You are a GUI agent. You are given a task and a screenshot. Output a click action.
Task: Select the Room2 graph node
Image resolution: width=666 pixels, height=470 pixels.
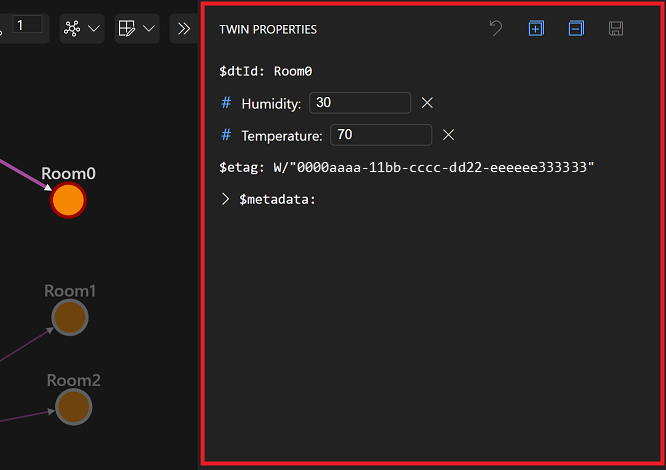(x=73, y=407)
